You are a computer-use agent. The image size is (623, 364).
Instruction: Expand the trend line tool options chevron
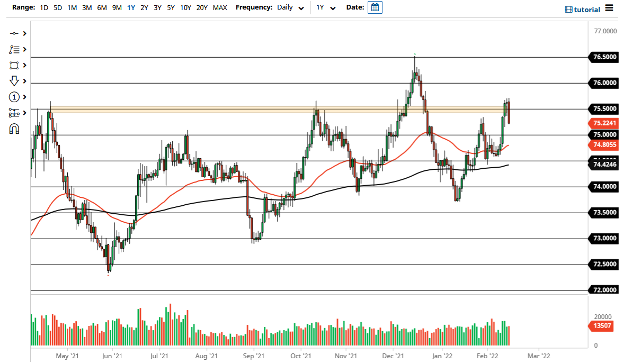(x=23, y=33)
